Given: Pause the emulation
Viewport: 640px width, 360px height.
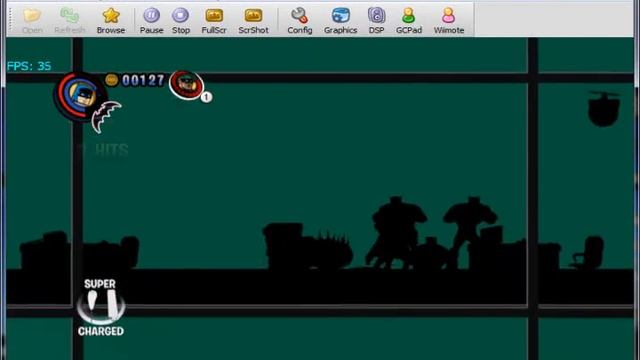Looking at the screenshot, I should point(151,21).
